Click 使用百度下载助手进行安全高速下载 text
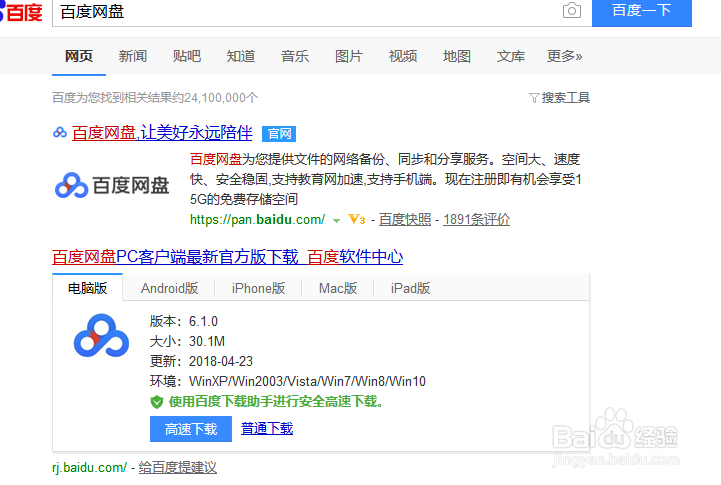 [x=275, y=402]
